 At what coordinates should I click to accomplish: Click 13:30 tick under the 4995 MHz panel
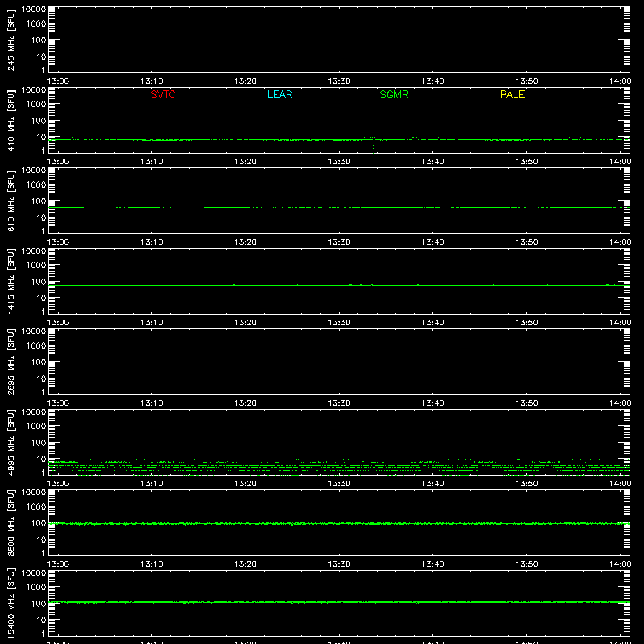click(339, 484)
